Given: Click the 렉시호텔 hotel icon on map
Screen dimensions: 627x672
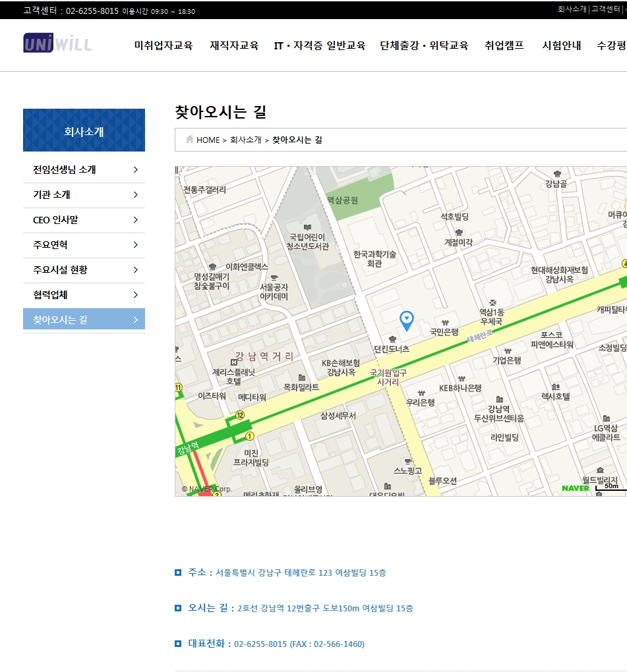Looking at the screenshot, I should pyautogui.click(x=556, y=387).
